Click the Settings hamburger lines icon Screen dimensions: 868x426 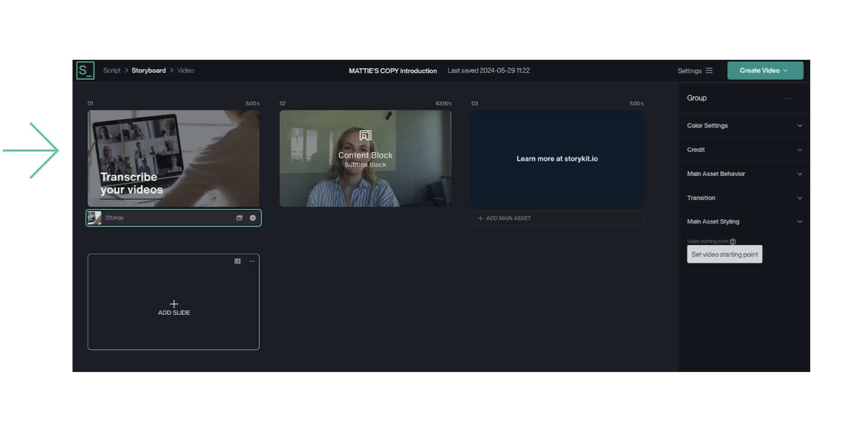coord(709,71)
